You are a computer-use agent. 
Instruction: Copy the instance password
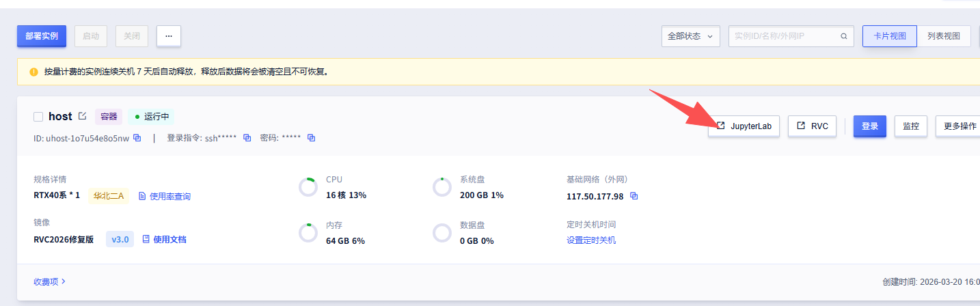pyautogui.click(x=311, y=138)
